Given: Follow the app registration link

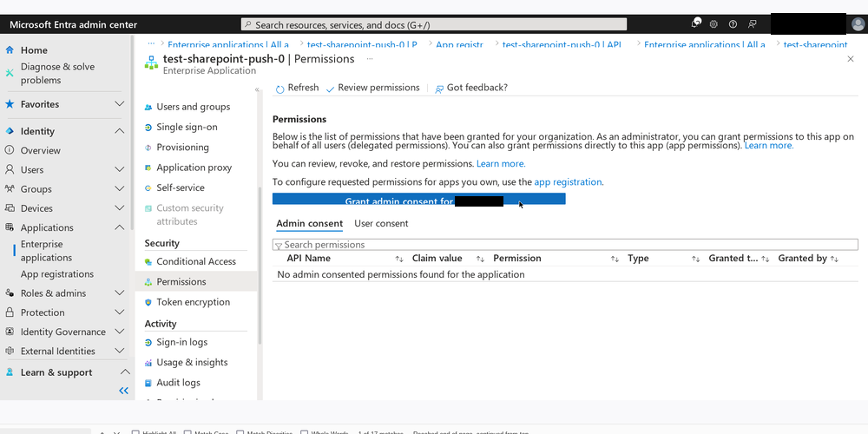Looking at the screenshot, I should (568, 182).
